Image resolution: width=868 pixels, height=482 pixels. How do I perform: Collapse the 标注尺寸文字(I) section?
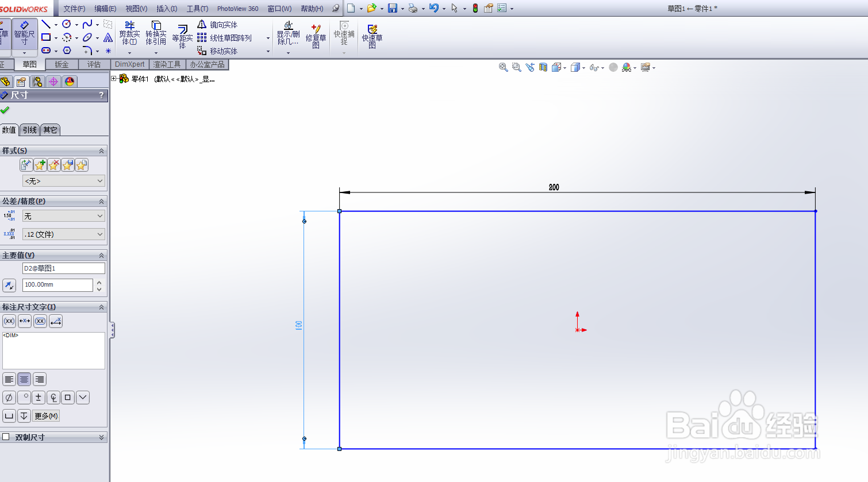coord(101,307)
